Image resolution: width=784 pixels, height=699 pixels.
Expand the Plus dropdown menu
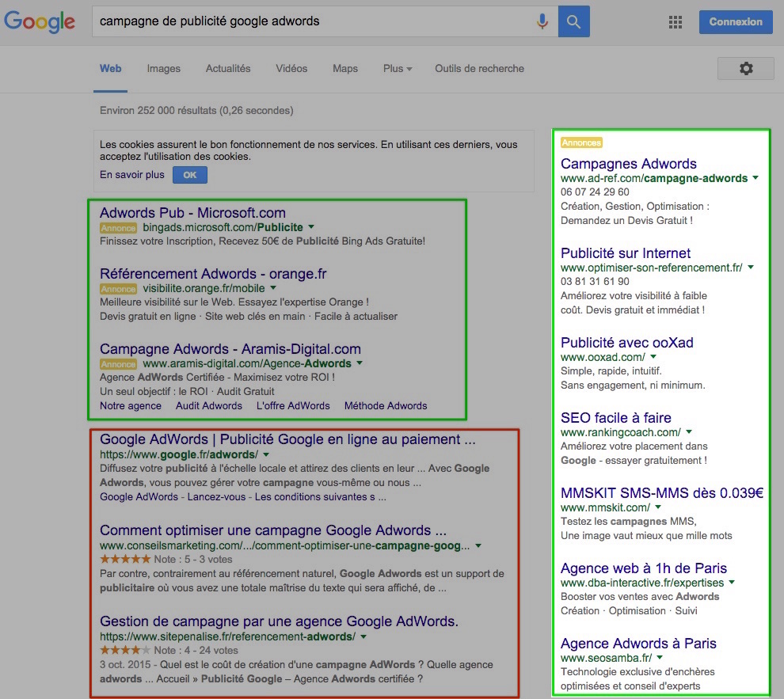[x=398, y=68]
